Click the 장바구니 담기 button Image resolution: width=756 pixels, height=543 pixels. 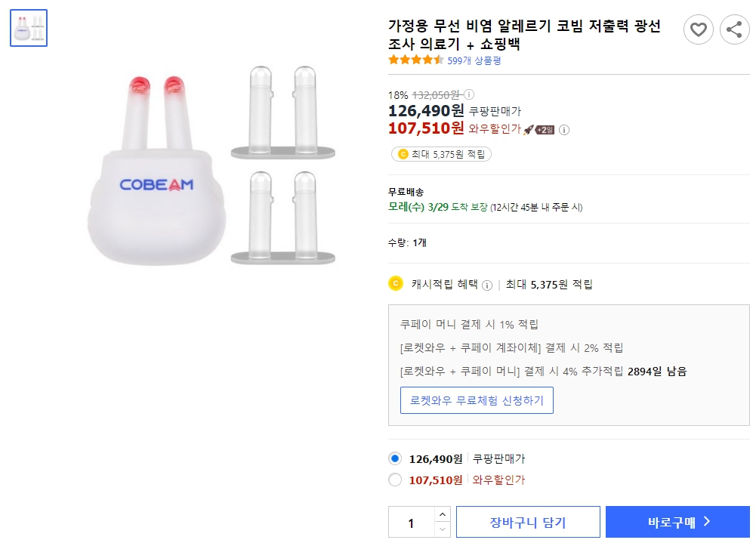click(x=528, y=521)
